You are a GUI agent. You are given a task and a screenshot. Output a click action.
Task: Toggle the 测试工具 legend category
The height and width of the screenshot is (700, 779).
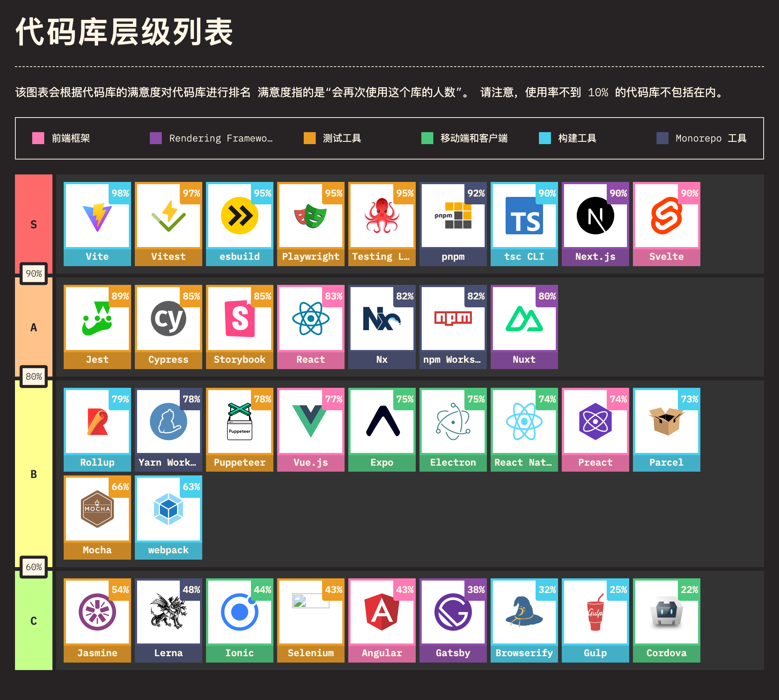click(x=342, y=139)
